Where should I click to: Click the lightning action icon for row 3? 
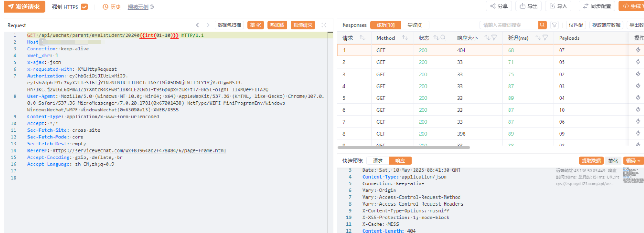[638, 74]
